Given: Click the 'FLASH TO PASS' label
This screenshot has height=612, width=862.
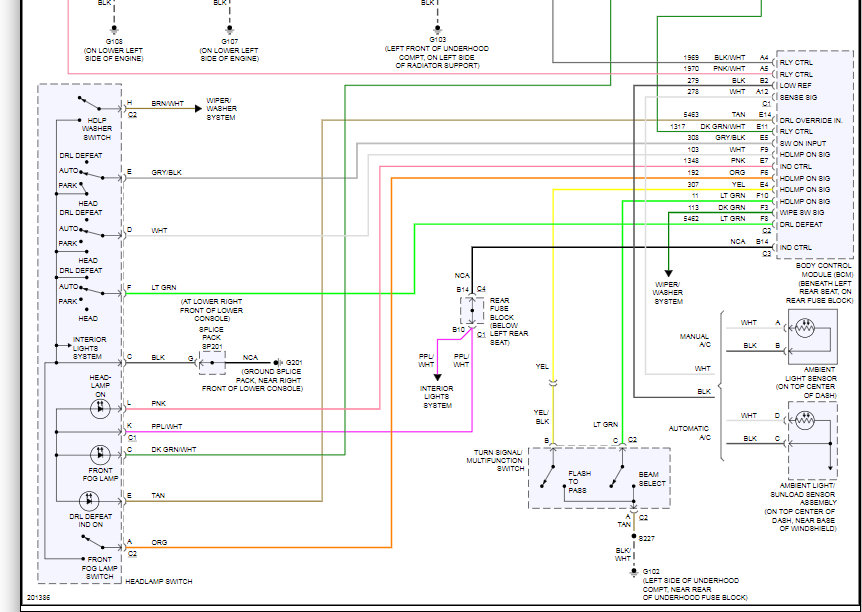Looking at the screenshot, I should pos(579,482).
